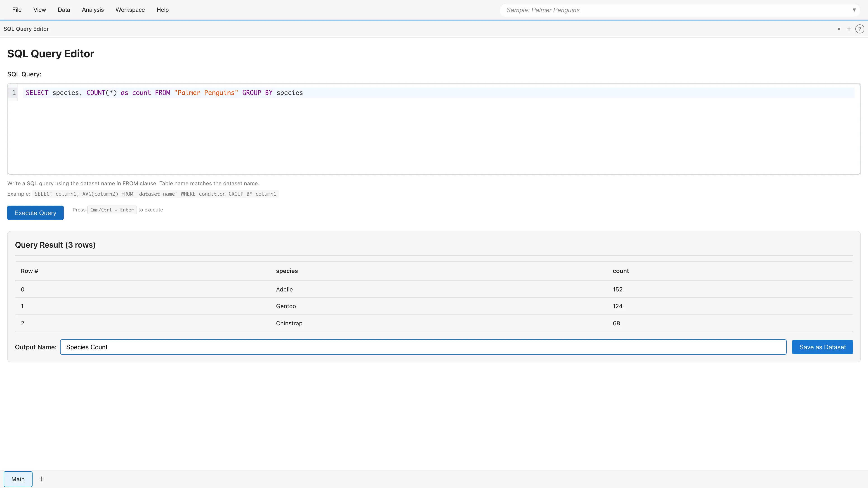Viewport: 868px width, 488px height.
Task: Add a new panel with the plus icon
Action: click(849, 29)
